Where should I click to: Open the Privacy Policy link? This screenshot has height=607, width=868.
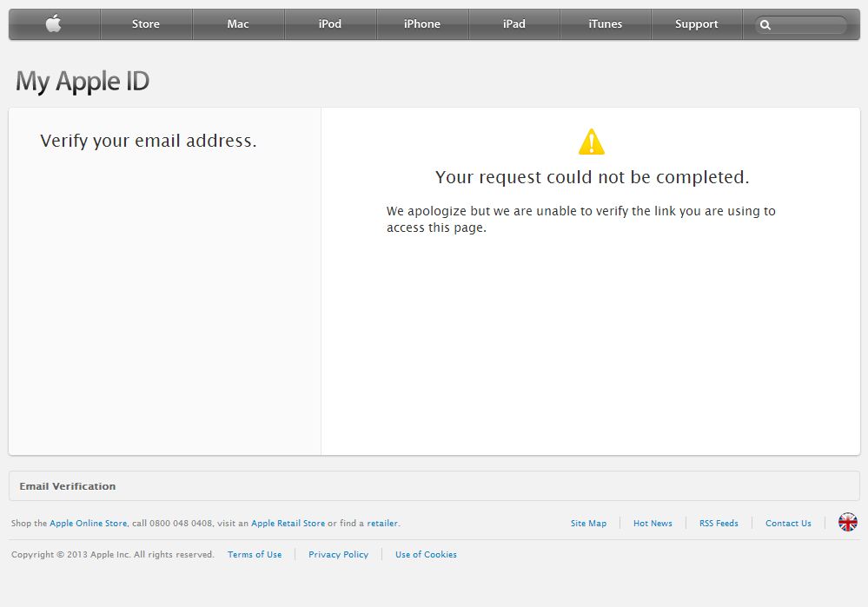338,554
